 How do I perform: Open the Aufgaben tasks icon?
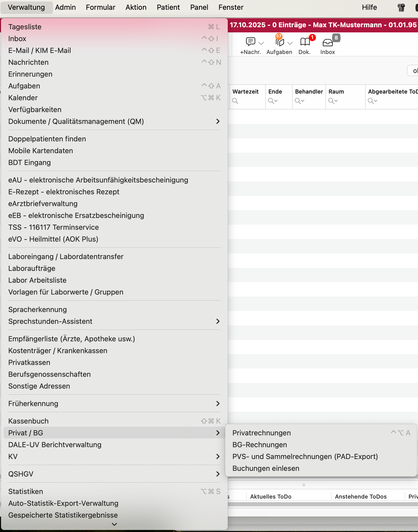(x=280, y=42)
